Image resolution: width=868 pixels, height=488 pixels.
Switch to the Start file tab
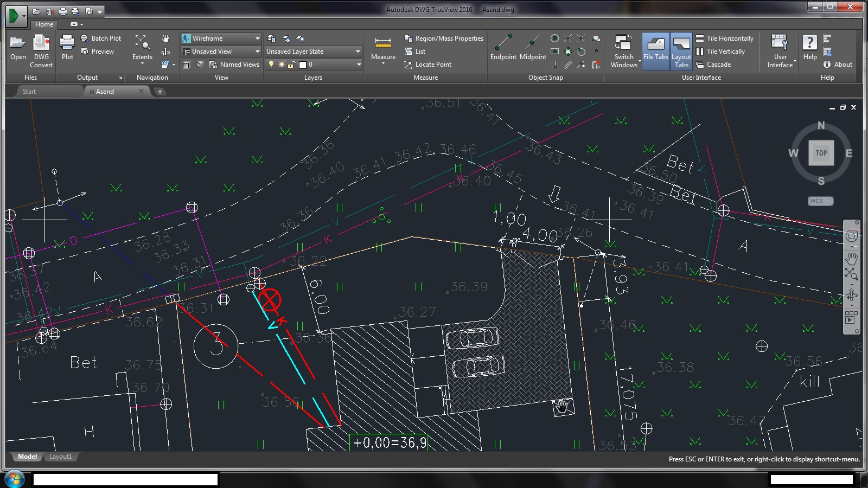(29, 92)
